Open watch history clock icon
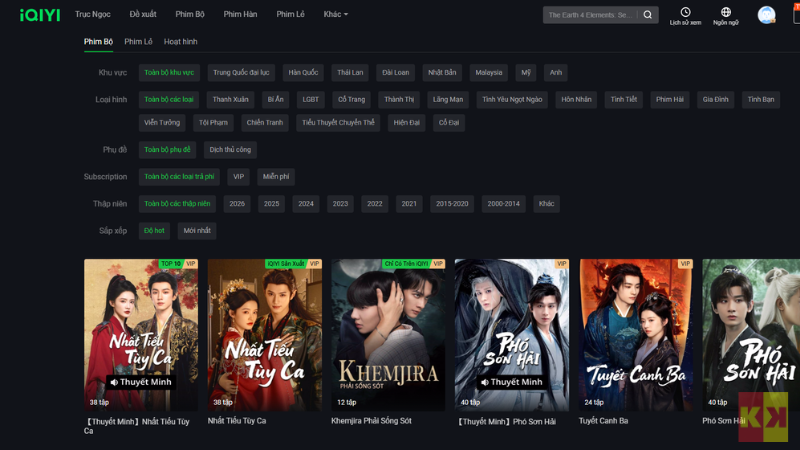Screen dimensions: 800x450 [x=685, y=12]
